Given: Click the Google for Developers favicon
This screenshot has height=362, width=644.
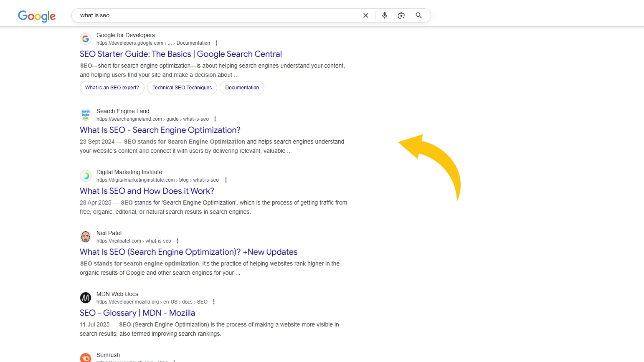Looking at the screenshot, I should pyautogui.click(x=86, y=38).
